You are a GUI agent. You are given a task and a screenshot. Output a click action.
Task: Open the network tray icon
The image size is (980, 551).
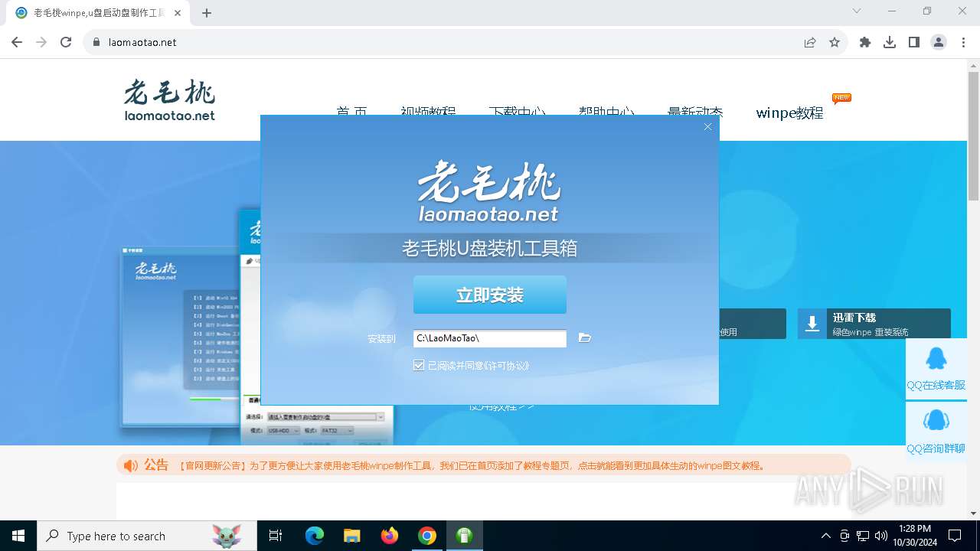tap(863, 536)
